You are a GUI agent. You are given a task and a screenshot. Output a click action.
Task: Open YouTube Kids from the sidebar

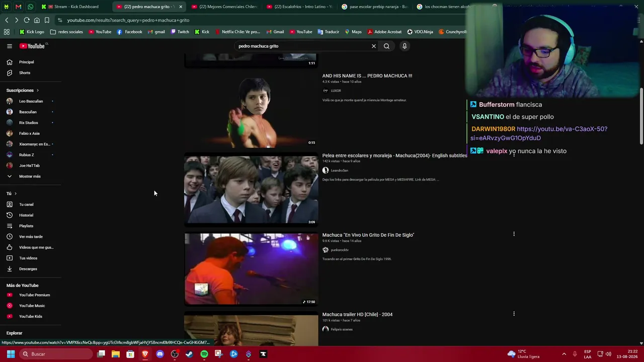[31, 317]
